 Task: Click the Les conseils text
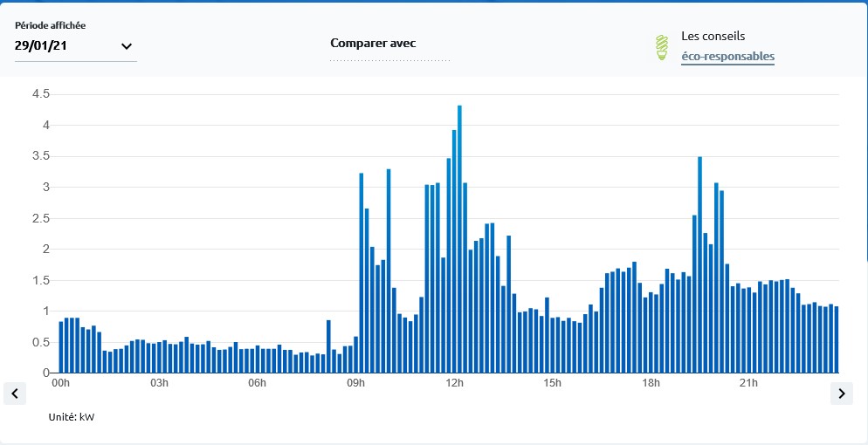713,37
